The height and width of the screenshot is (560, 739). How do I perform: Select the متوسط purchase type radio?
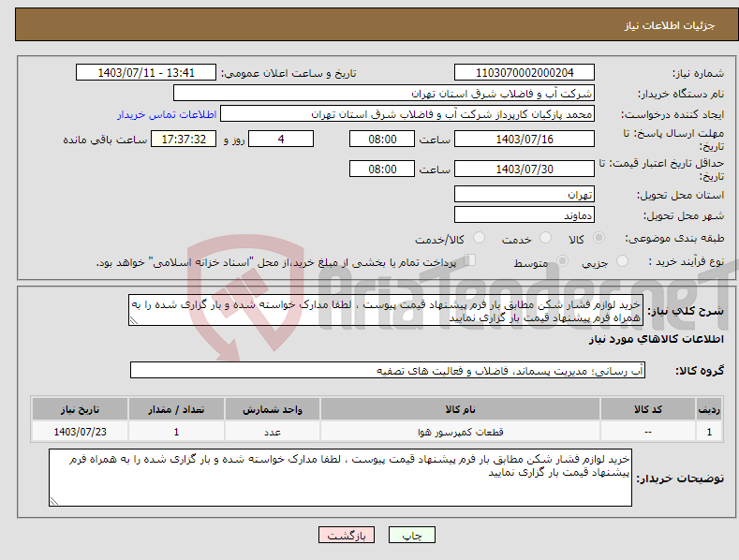[562, 260]
